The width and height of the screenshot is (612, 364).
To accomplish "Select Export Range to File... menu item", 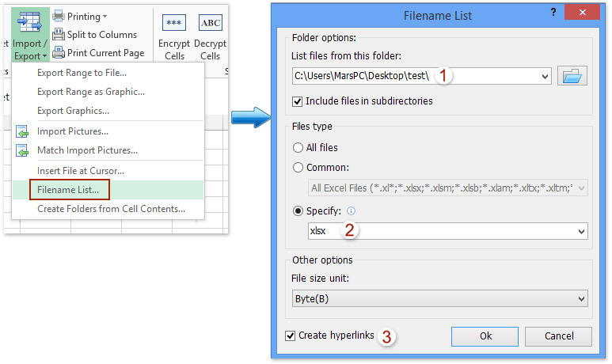I will (x=82, y=73).
